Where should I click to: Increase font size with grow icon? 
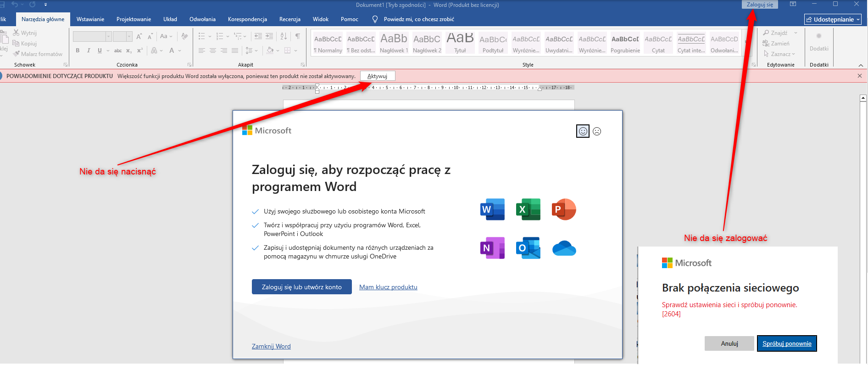pyautogui.click(x=139, y=36)
